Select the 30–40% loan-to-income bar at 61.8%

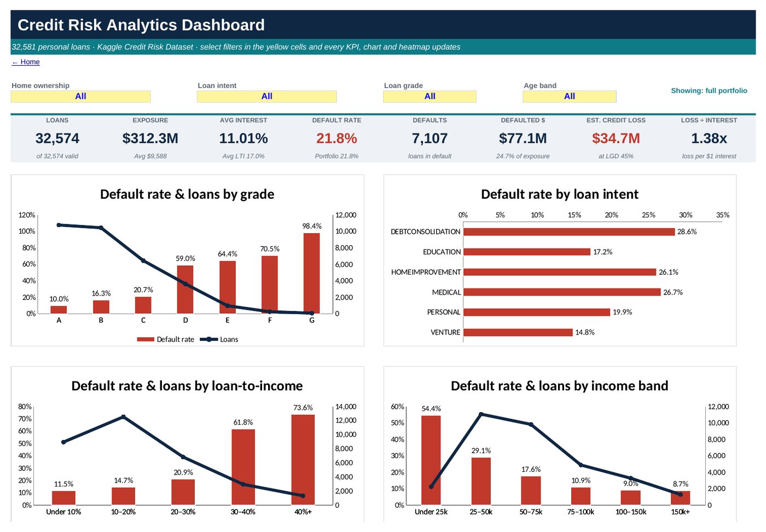[243, 467]
